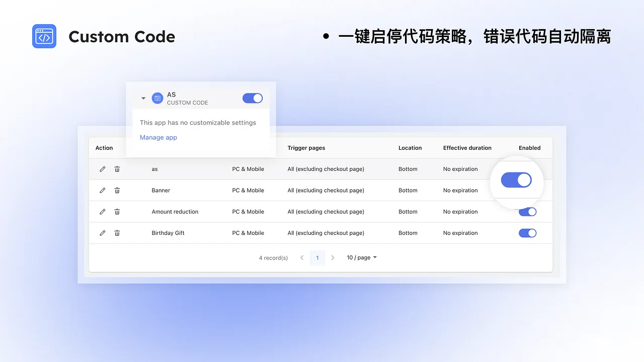Click PC & Mobile in Banner row
Viewport: 644px width, 362px height.
[248, 190]
